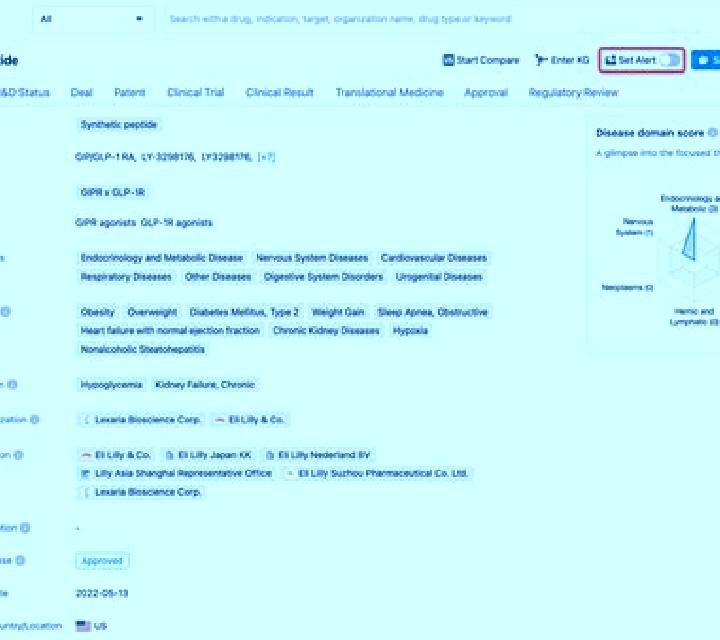Open the Patent tab

tap(129, 92)
